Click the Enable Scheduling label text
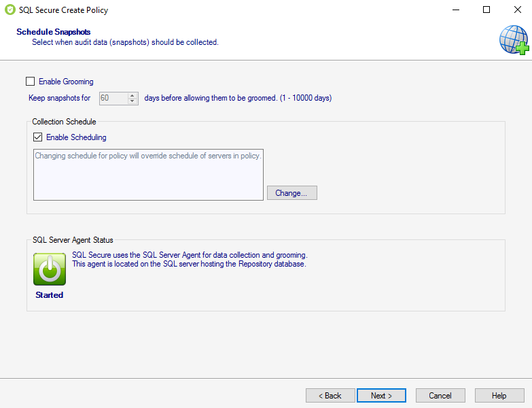The height and width of the screenshot is (408, 532). point(76,137)
